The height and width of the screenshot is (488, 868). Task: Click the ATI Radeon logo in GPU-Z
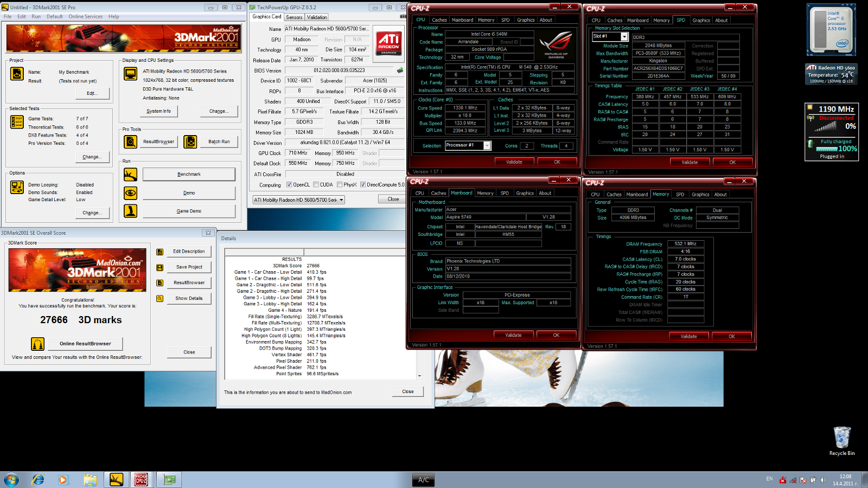tap(389, 44)
